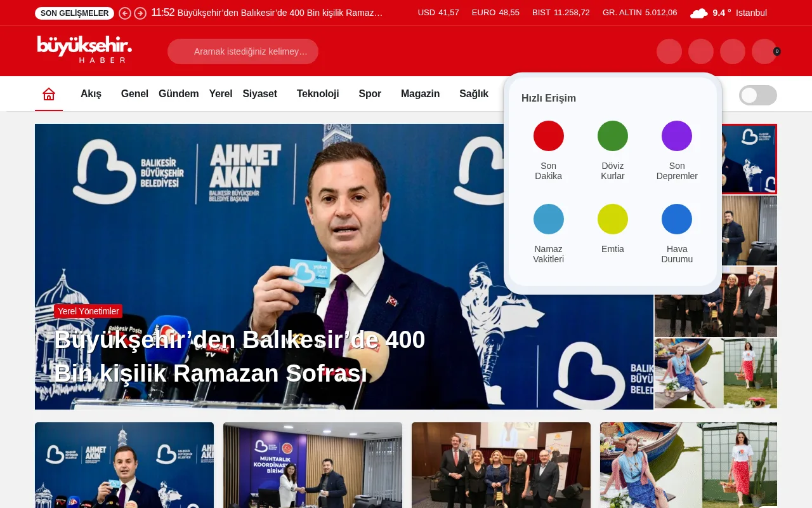Screen dimensions: 812x508
Task: Open Son Dakika from Hızlı Erişim panel
Action: click(x=548, y=135)
